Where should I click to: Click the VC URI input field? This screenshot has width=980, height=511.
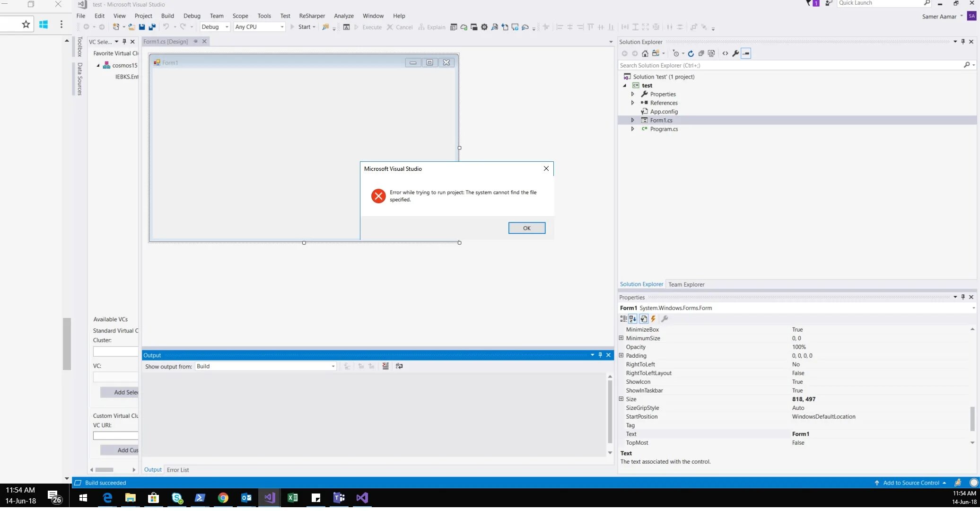coord(116,436)
